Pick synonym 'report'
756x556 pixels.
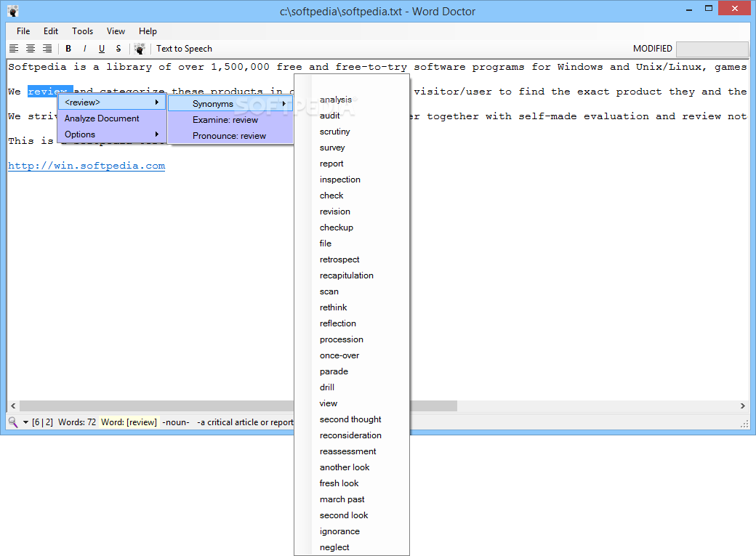coord(331,164)
